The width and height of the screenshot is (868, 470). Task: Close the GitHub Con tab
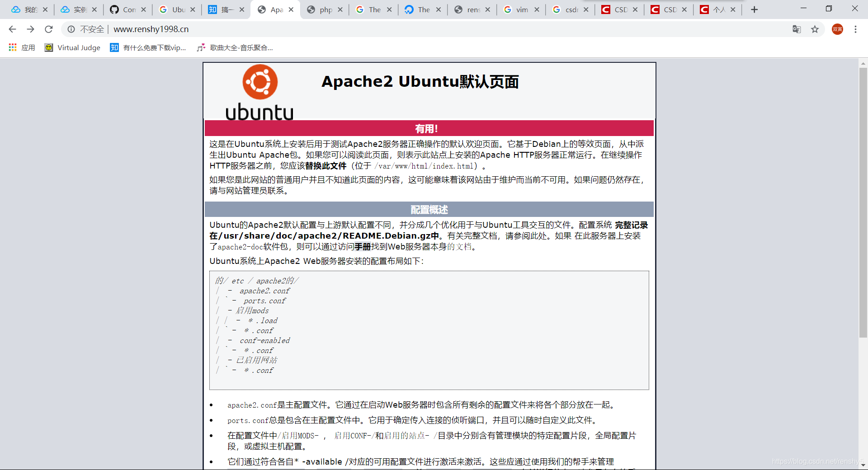coord(143,9)
